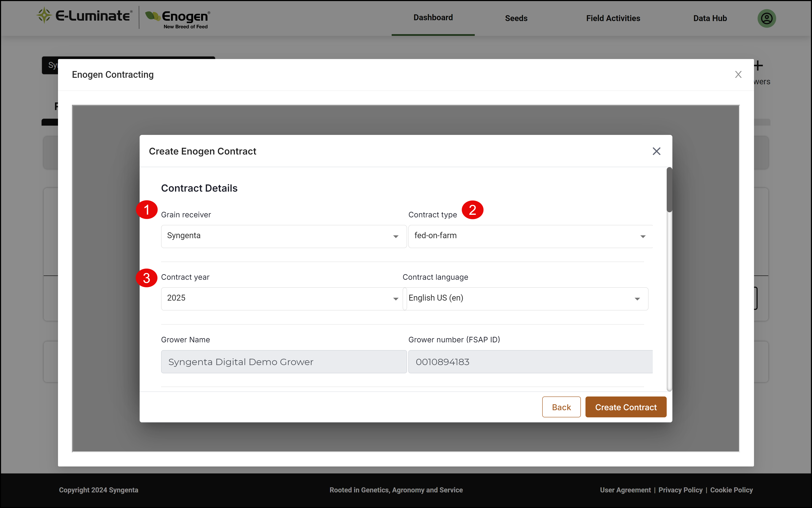The height and width of the screenshot is (508, 812).
Task: Go to the Data Hub tab
Action: (710, 18)
